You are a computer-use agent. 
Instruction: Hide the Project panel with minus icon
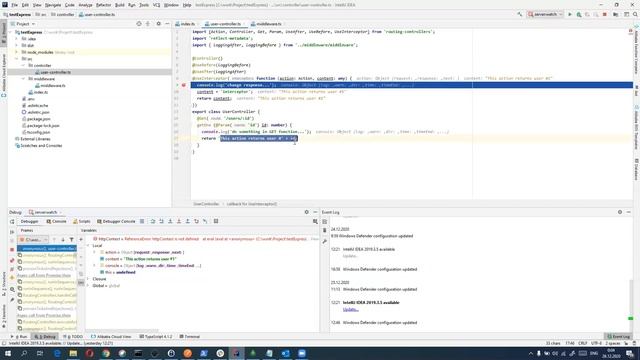[167, 24]
